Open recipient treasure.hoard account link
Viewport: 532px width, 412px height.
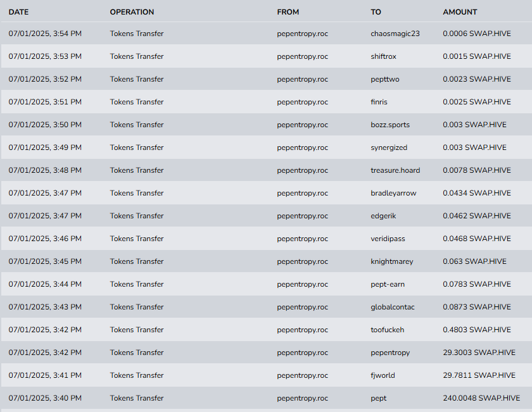click(395, 170)
